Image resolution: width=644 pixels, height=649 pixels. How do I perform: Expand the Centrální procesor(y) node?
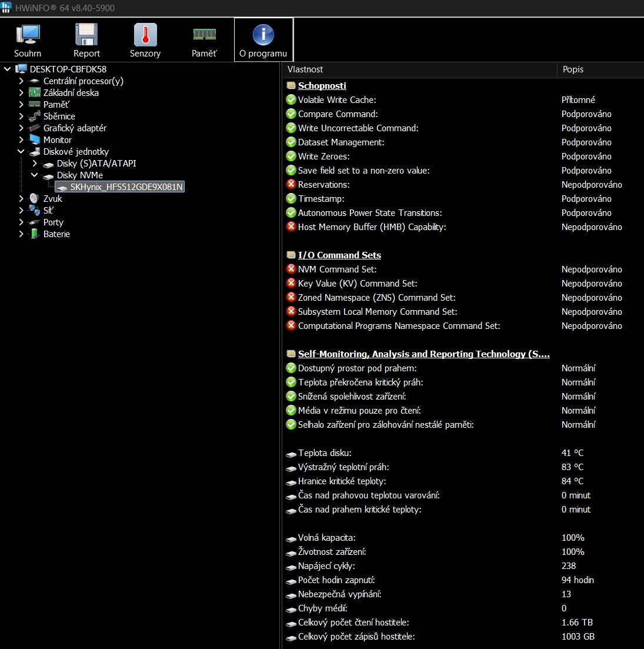pyautogui.click(x=21, y=81)
